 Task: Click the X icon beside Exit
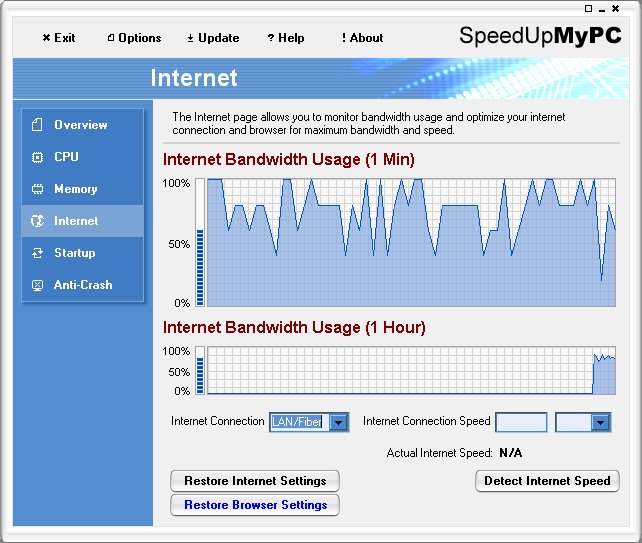46,38
